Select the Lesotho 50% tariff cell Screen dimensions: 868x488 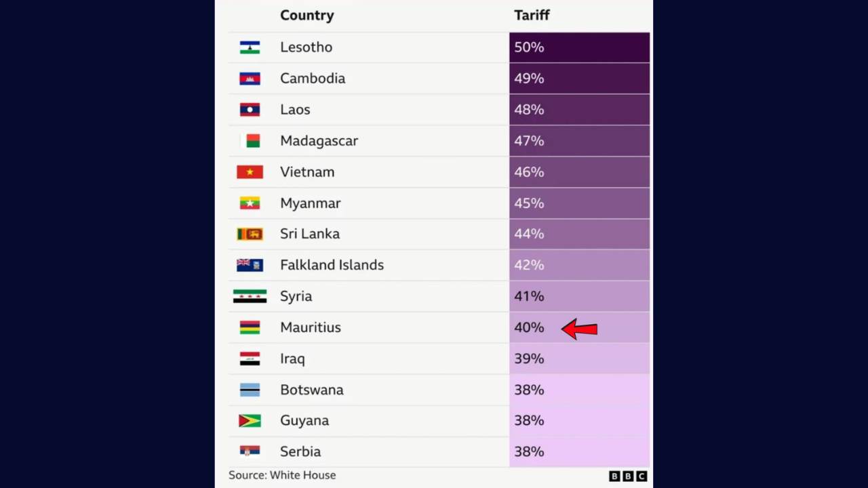click(x=579, y=47)
